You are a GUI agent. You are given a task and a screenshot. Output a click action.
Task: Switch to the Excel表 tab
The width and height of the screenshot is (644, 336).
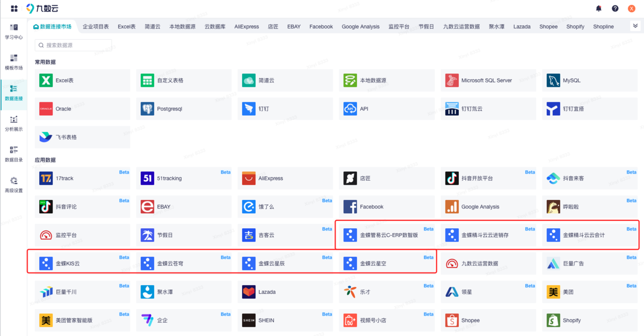(127, 26)
